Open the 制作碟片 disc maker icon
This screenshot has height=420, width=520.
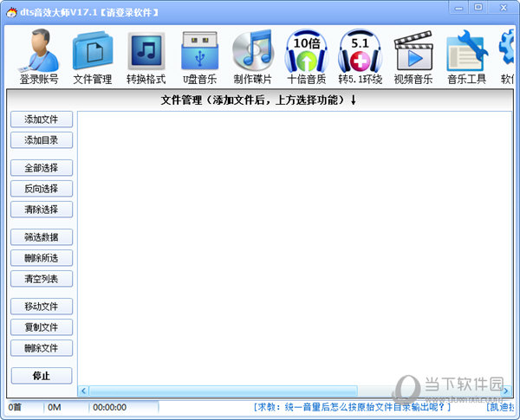253,56
